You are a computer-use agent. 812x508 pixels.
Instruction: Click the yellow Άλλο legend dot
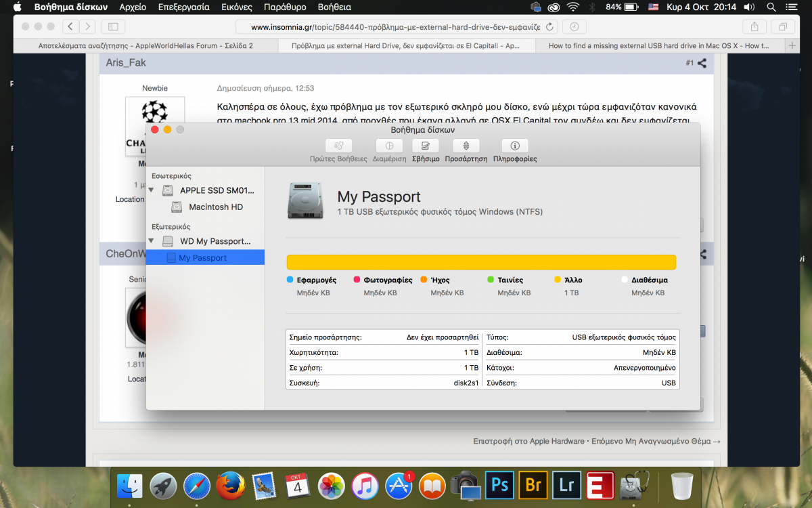(558, 279)
